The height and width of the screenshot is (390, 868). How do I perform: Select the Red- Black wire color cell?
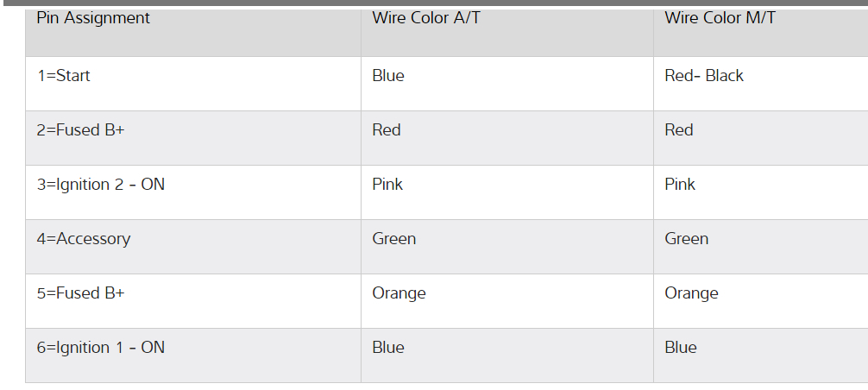[x=704, y=76]
